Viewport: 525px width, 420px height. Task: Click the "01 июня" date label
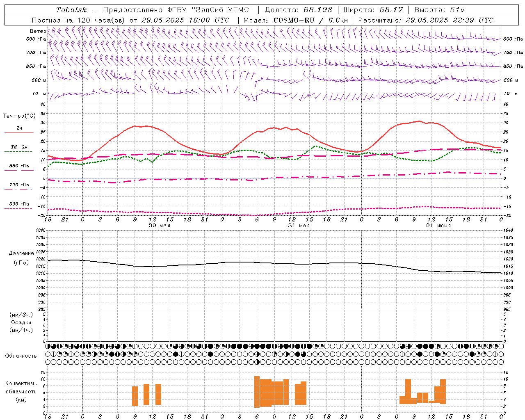[438, 225]
